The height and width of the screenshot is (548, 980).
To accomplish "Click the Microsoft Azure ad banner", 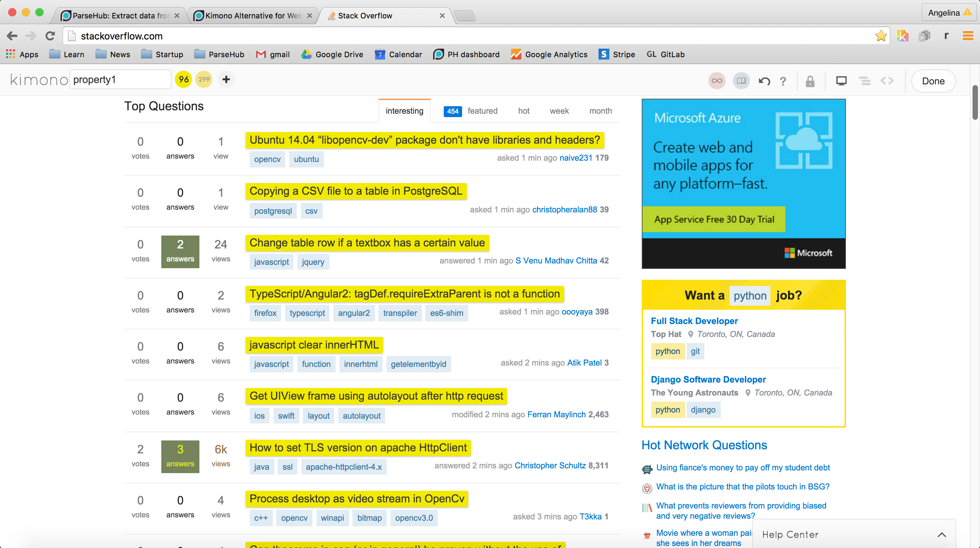I will coord(744,184).
